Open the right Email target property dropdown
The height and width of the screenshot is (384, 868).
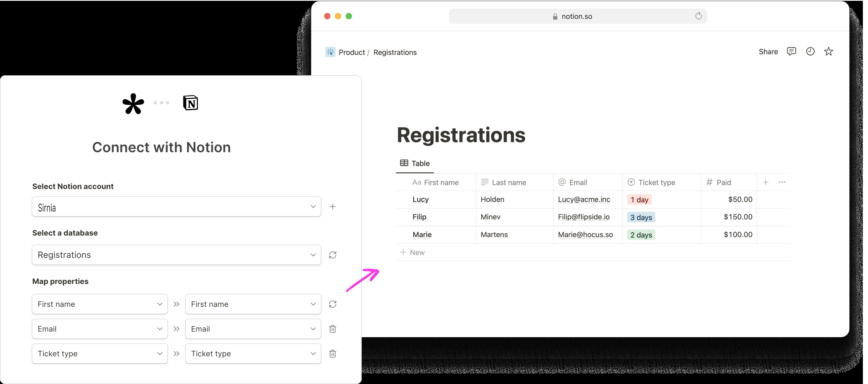pos(253,329)
